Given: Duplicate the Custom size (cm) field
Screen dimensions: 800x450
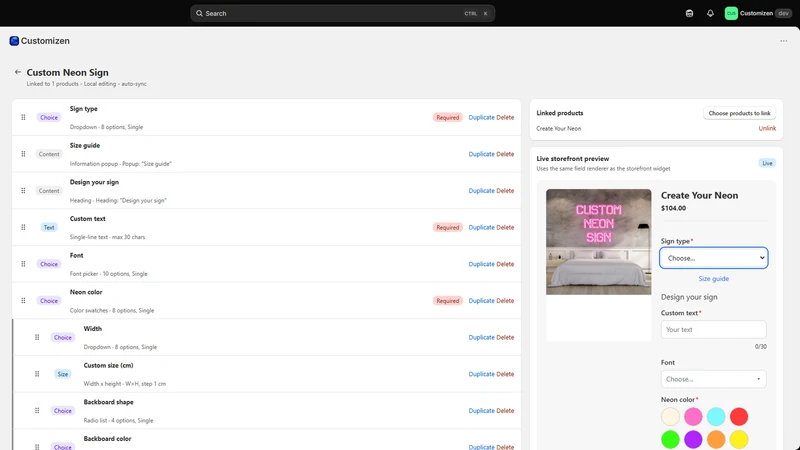Looking at the screenshot, I should tap(481, 374).
